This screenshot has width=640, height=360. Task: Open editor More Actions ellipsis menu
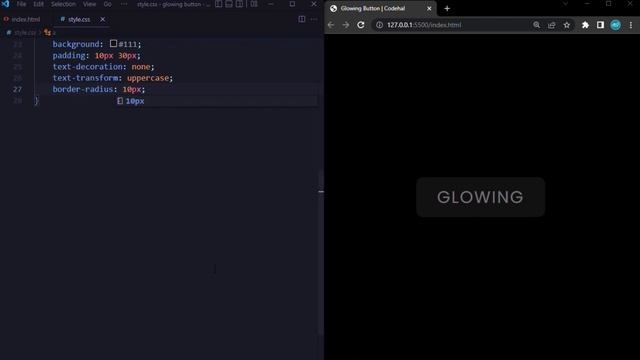(314, 19)
